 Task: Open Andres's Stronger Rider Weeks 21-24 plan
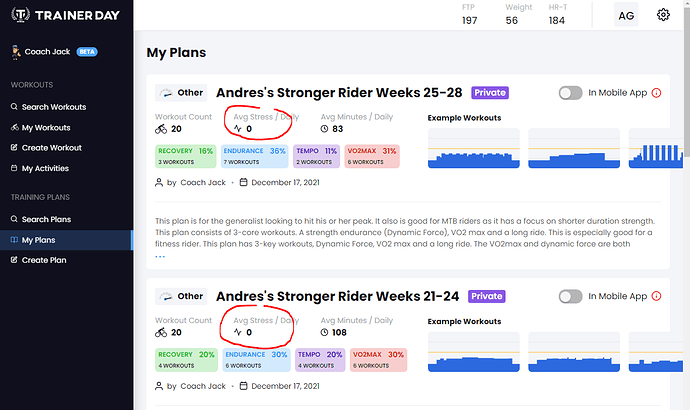click(337, 296)
